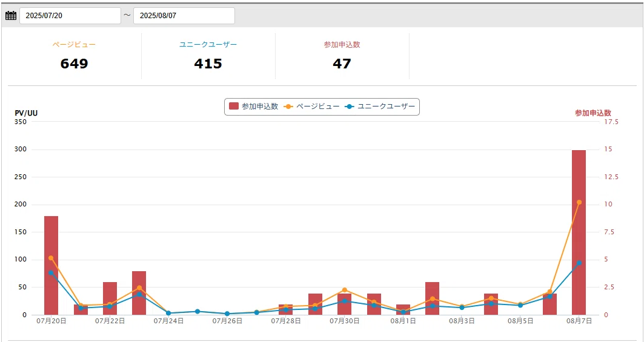Screen dimensions: 644x342
Task: Click the x-axis label 07月28日
Action: pyautogui.click(x=286, y=321)
